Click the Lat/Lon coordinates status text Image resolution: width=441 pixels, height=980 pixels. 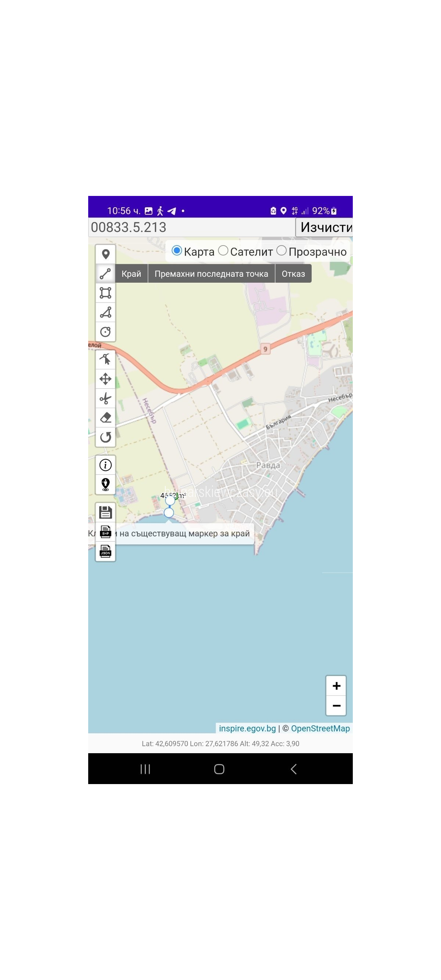(220, 743)
